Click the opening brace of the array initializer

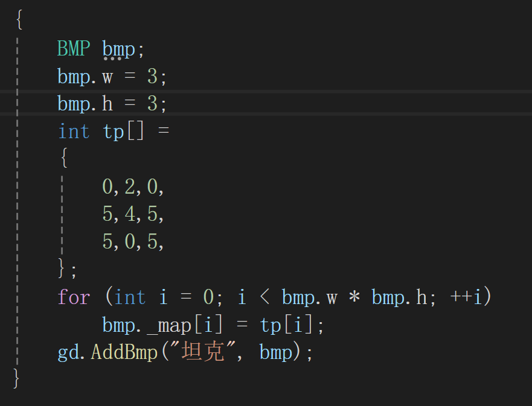(x=64, y=157)
